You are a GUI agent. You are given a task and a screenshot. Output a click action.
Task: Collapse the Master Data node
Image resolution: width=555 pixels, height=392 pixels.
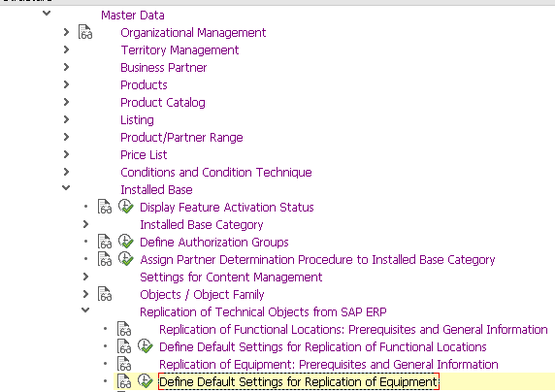click(47, 14)
